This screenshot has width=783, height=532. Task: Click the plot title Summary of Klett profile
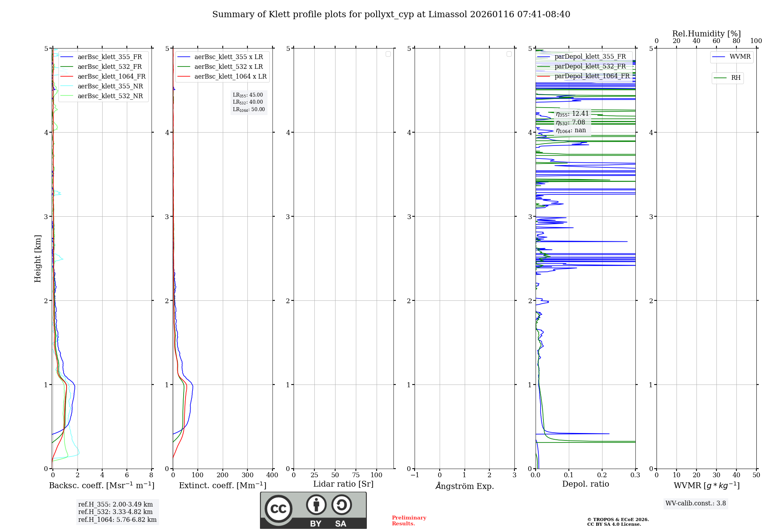[x=391, y=14]
